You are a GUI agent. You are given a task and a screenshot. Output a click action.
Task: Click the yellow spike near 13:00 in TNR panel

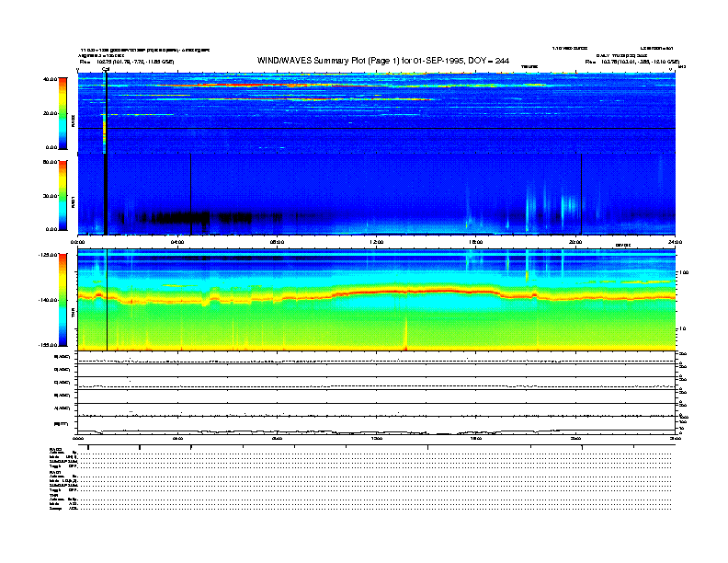coord(405,332)
